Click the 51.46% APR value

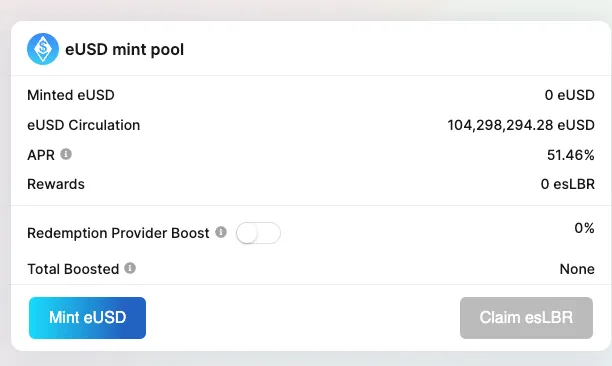pos(571,155)
